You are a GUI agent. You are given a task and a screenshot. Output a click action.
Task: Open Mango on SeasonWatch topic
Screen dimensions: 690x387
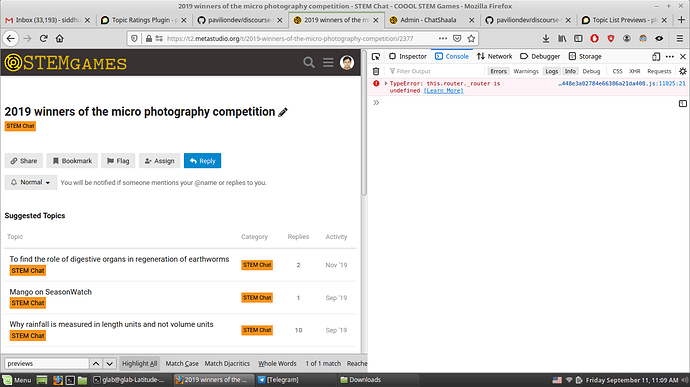(x=51, y=292)
